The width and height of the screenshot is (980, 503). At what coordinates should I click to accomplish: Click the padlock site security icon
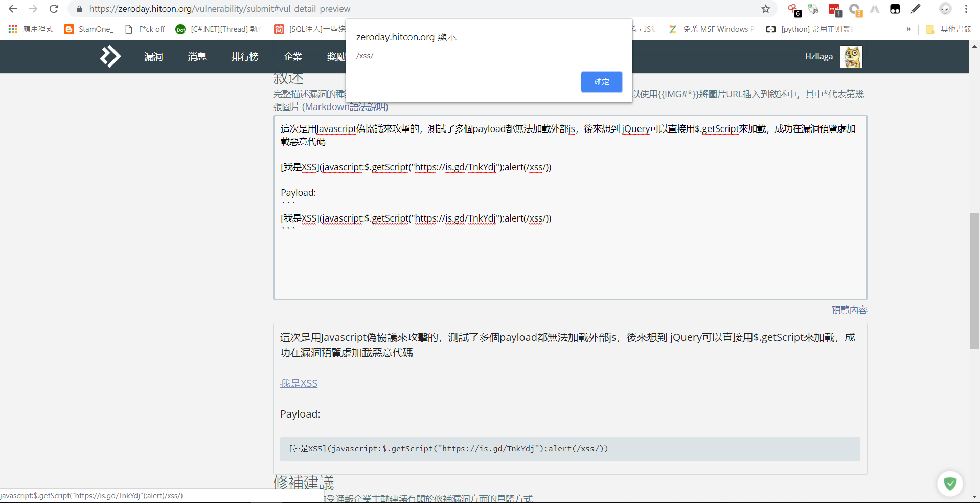click(79, 9)
